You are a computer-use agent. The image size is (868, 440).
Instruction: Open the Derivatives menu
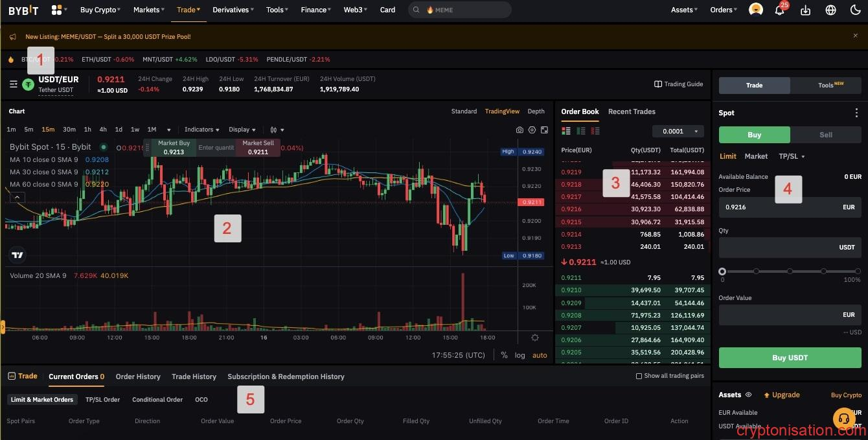231,10
